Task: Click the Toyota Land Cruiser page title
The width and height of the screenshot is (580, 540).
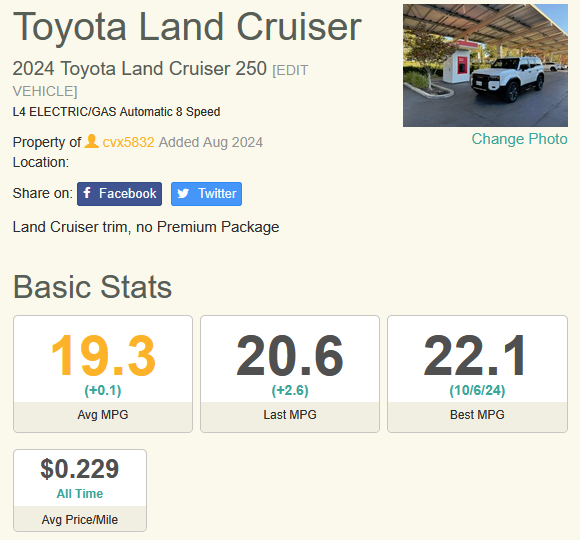Action: [x=187, y=27]
